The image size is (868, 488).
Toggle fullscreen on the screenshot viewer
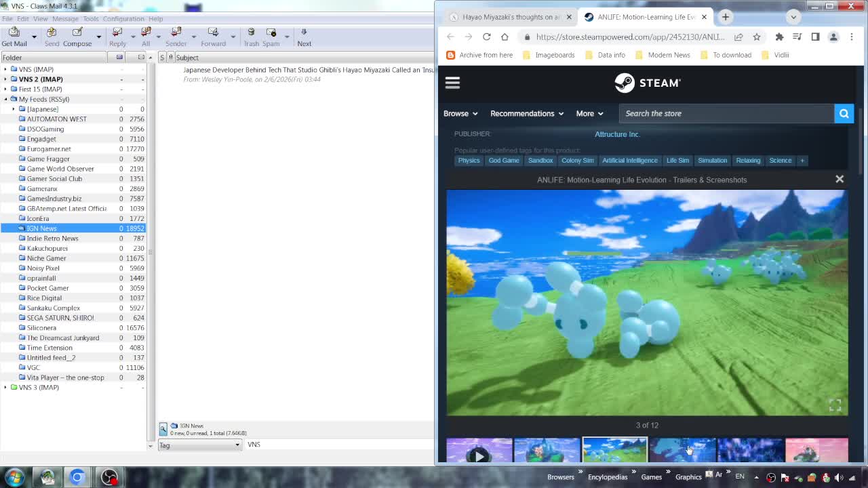point(835,405)
